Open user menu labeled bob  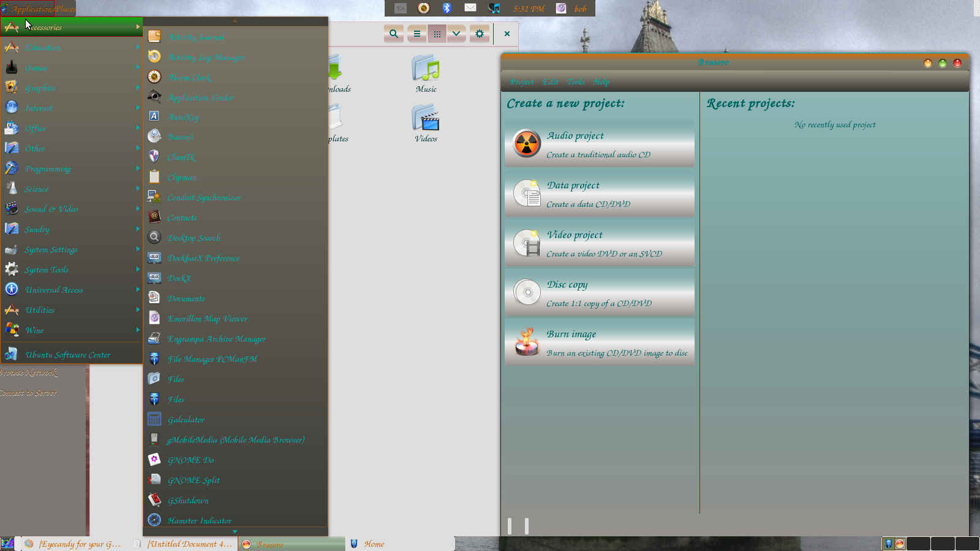point(580,9)
